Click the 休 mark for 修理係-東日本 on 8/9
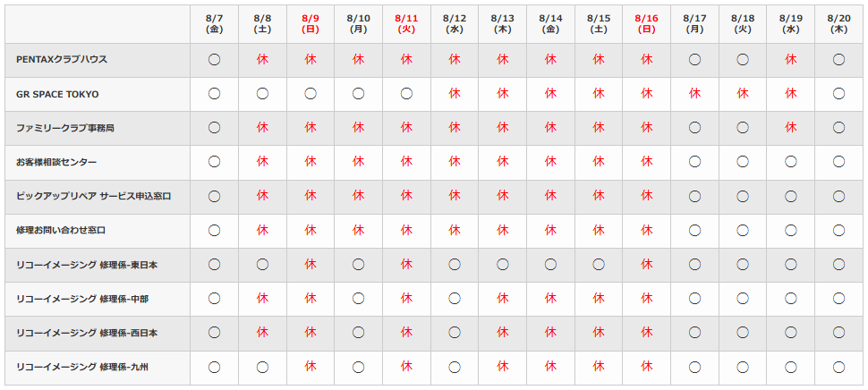This screenshot has width=868, height=390. [311, 265]
